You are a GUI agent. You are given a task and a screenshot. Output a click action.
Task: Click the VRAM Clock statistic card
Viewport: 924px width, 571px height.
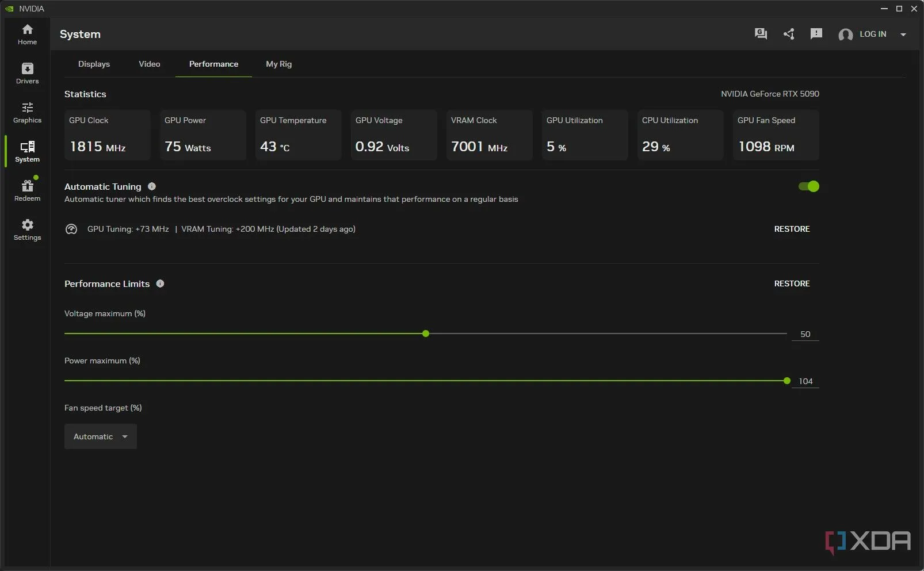click(490, 135)
